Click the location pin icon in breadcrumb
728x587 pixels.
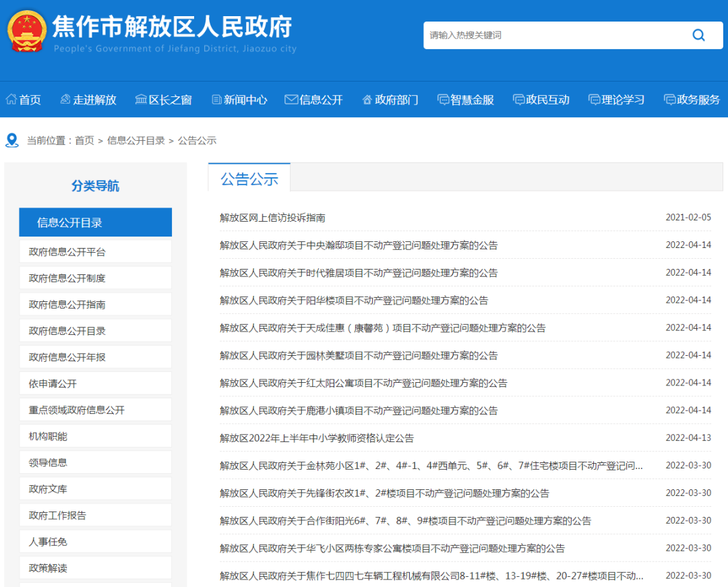[x=11, y=140]
